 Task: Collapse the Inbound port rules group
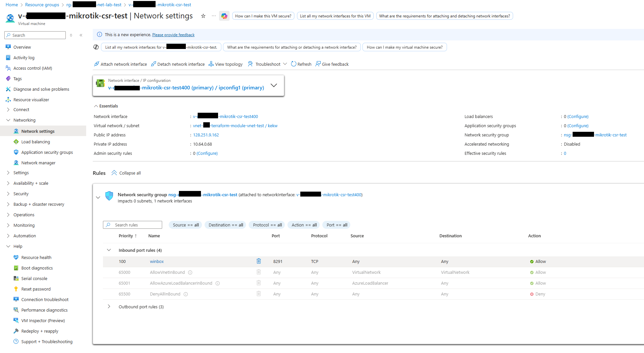click(x=109, y=250)
